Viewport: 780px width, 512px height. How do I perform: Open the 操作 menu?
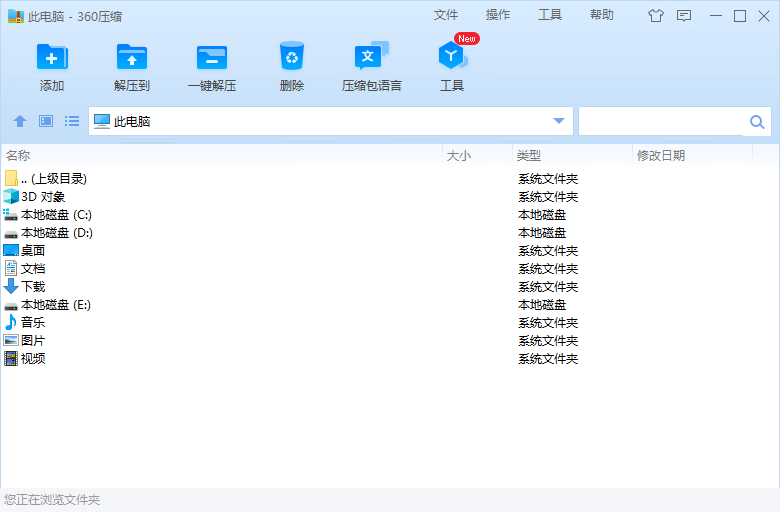[498, 15]
